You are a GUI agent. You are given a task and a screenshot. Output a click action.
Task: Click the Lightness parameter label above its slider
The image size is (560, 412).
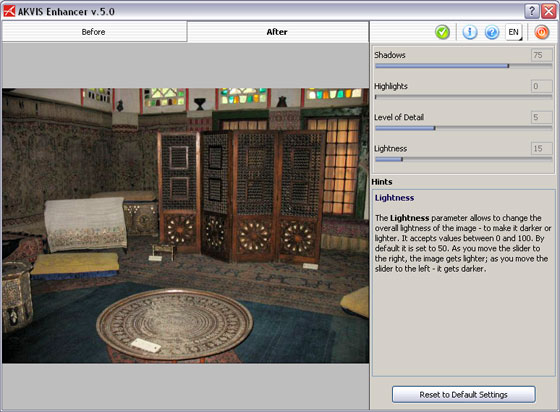pos(390,149)
